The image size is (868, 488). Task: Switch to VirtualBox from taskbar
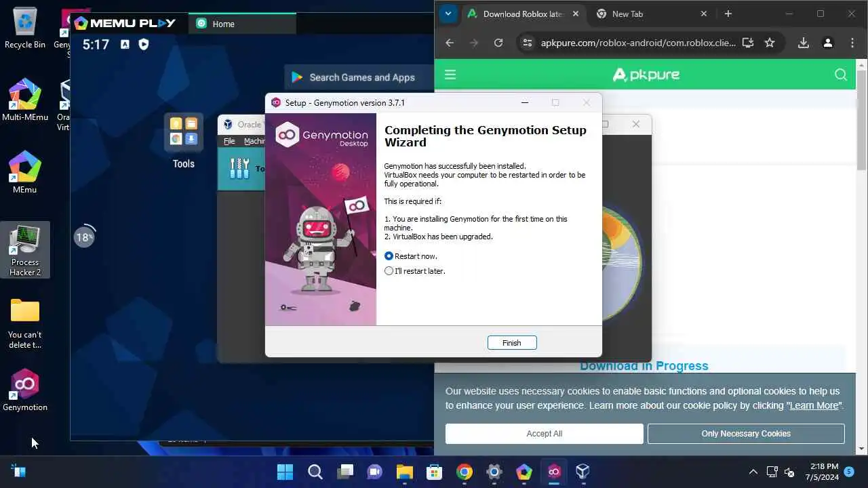[x=583, y=472]
